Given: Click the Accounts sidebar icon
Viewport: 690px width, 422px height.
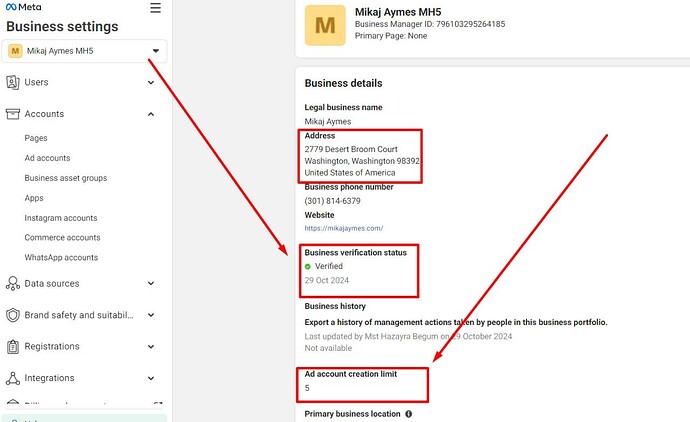Looking at the screenshot, I should 13,114.
